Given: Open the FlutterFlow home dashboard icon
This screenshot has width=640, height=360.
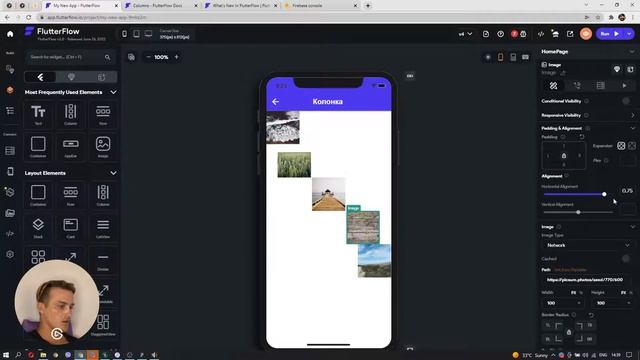Looking at the screenshot, I should (x=10, y=34).
